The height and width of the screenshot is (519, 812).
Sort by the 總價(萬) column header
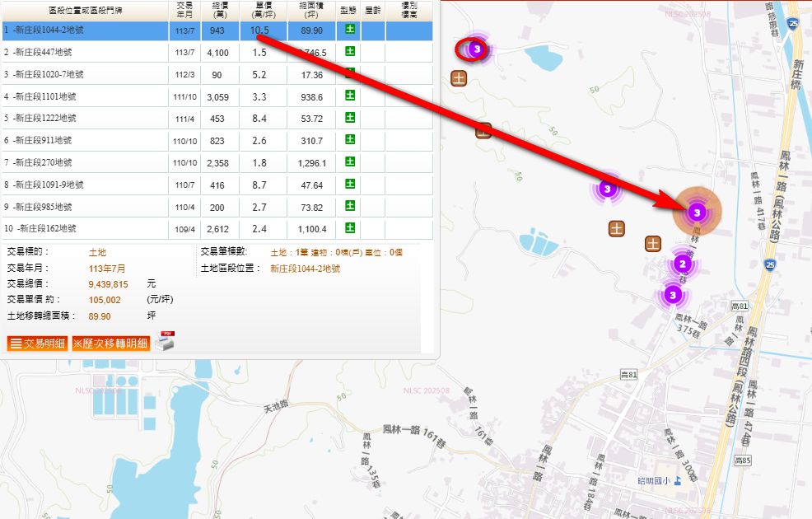pyautogui.click(x=217, y=10)
